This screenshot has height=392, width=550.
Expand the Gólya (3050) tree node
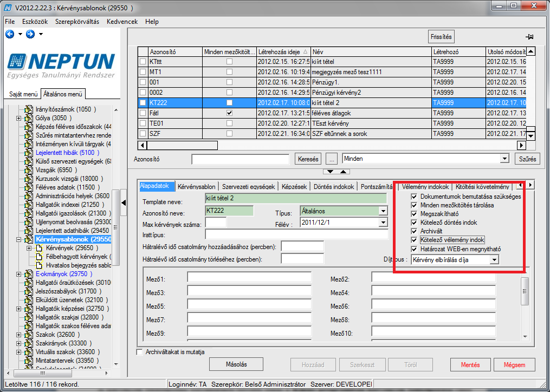(18, 118)
